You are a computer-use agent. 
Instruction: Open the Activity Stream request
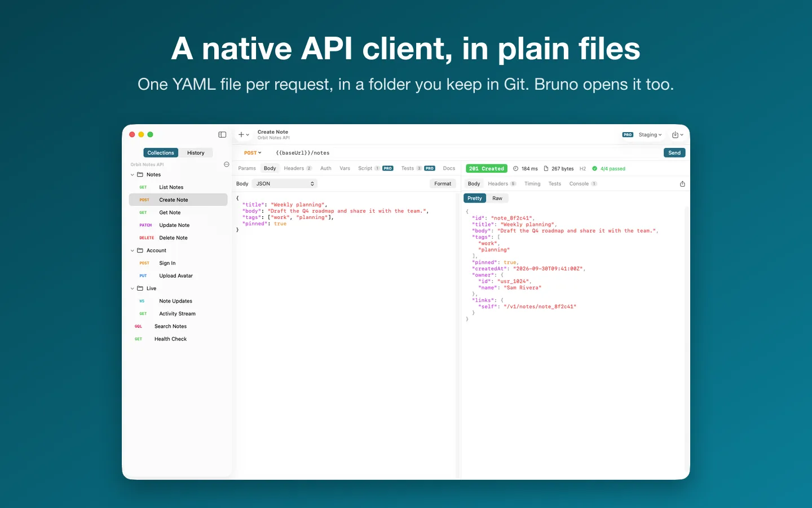pos(178,314)
